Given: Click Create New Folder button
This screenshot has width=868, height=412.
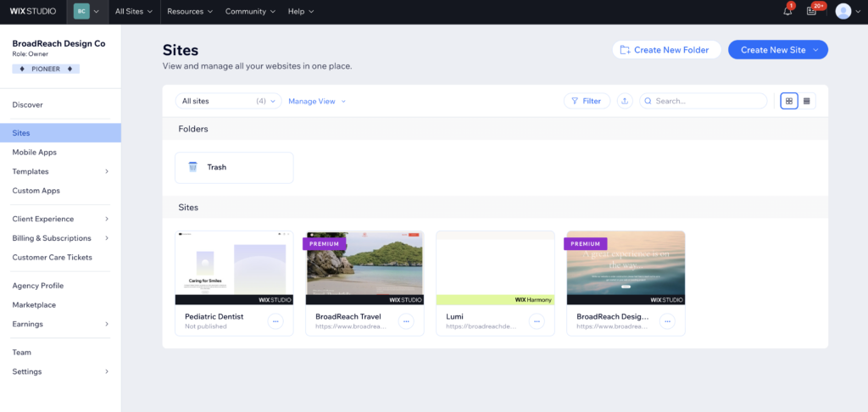Looking at the screenshot, I should click(x=666, y=50).
